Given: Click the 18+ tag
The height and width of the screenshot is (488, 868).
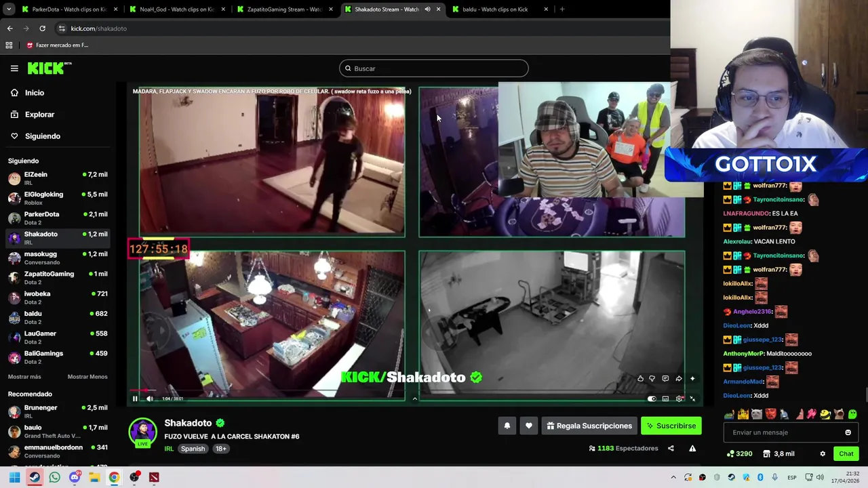Looking at the screenshot, I should [x=221, y=449].
